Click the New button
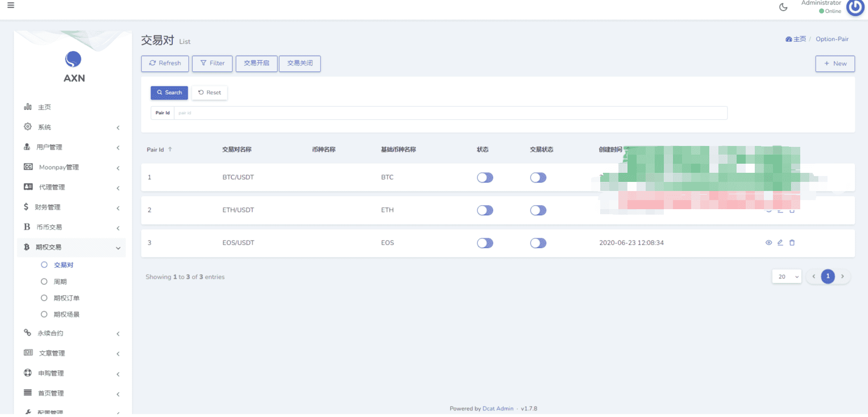Screen dimensions: 868x417 [x=835, y=64]
